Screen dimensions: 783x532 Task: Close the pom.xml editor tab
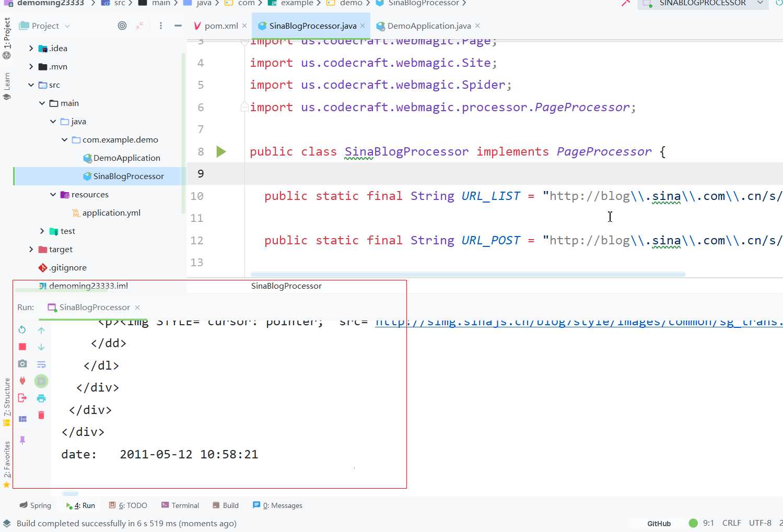(244, 26)
